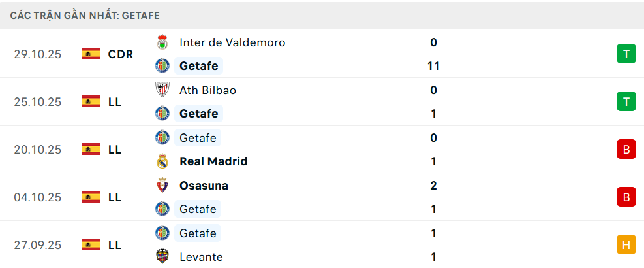
Task: Click the orange H badge for Levante match
Action: (626, 245)
